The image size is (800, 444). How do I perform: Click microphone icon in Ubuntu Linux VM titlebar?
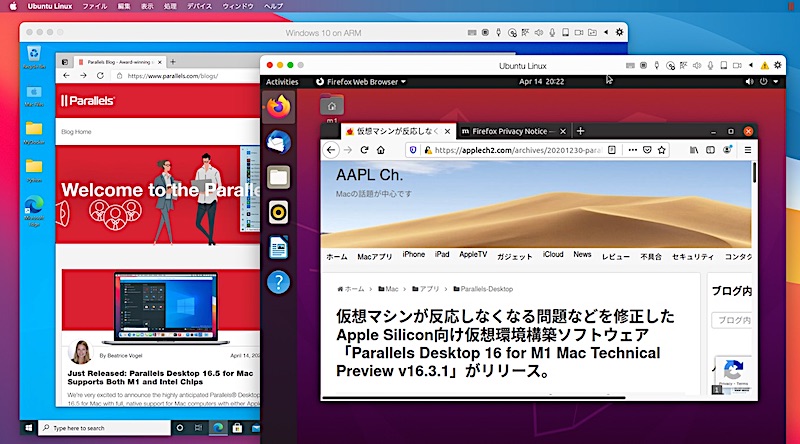coord(710,65)
